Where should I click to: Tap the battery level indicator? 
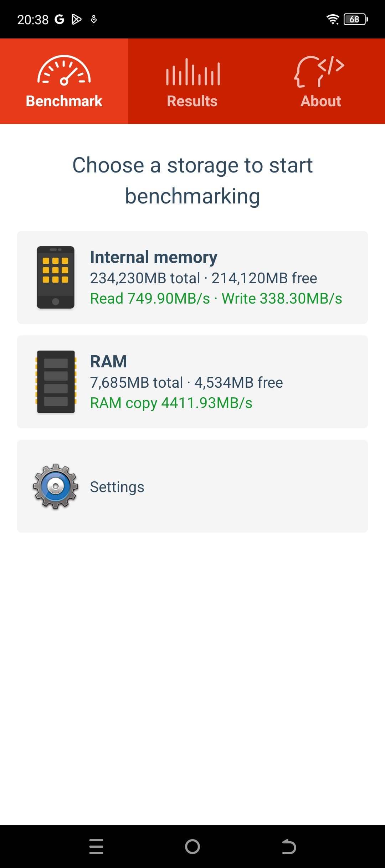[x=355, y=19]
